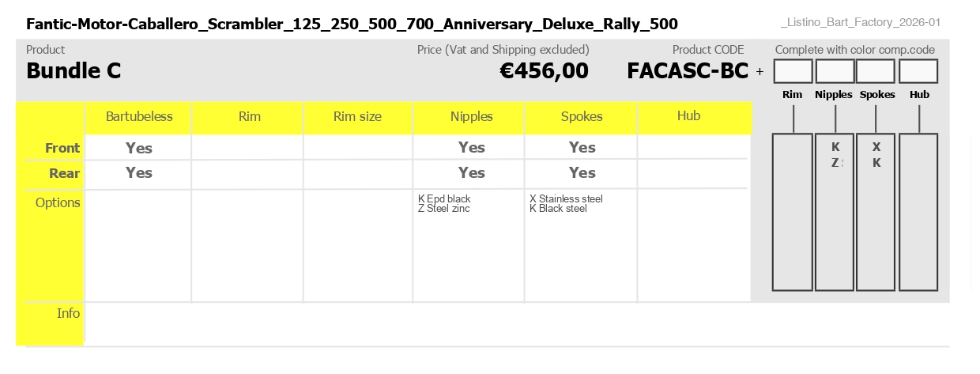
Task: Click the Info row label
Action: 69,313
